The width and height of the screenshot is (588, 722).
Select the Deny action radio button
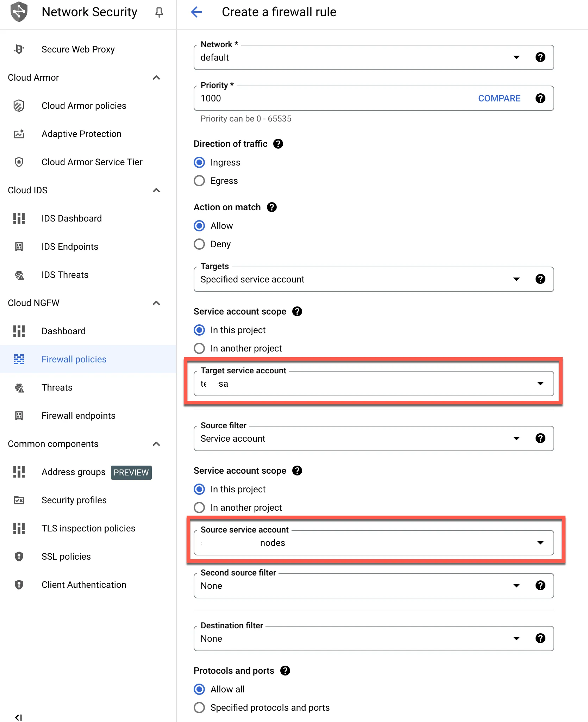point(199,244)
